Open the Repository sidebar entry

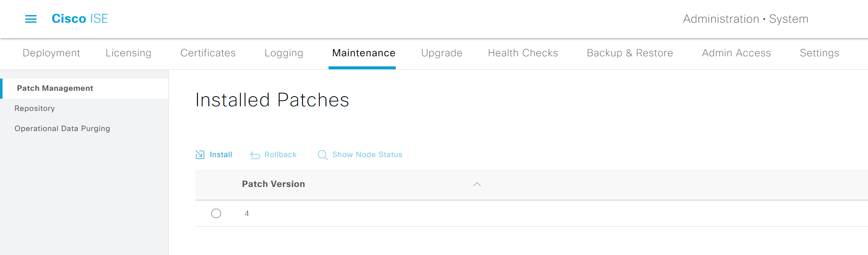click(x=34, y=108)
